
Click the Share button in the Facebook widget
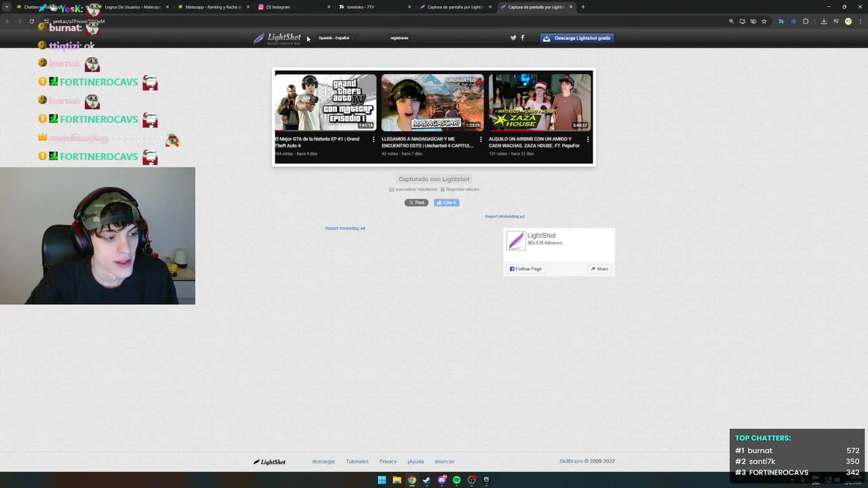coord(599,269)
